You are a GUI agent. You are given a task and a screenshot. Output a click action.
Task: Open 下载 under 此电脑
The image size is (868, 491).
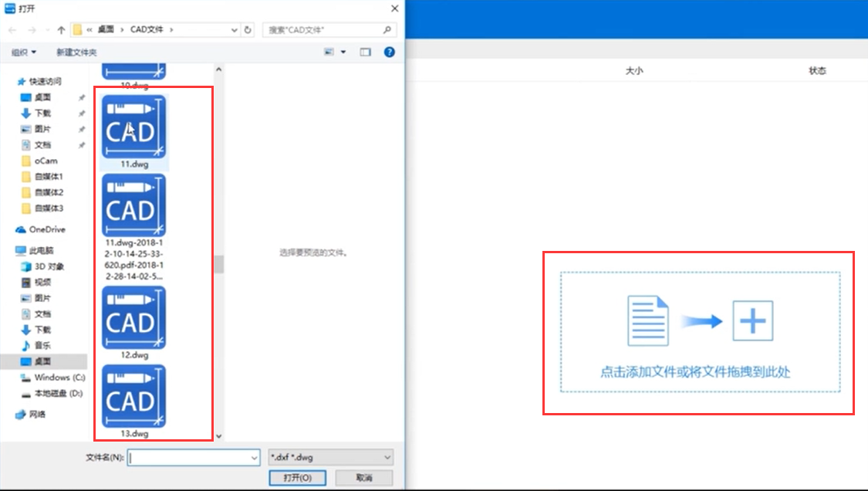click(x=42, y=330)
